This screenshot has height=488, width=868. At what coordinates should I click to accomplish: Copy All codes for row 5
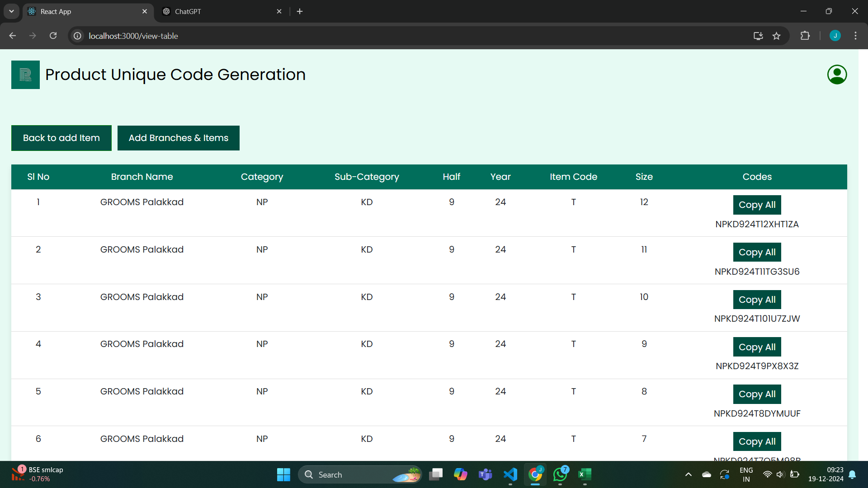tap(757, 394)
